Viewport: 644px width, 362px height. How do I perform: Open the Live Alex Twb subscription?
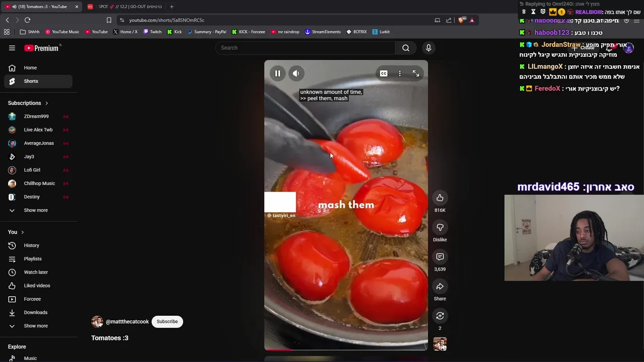click(38, 130)
